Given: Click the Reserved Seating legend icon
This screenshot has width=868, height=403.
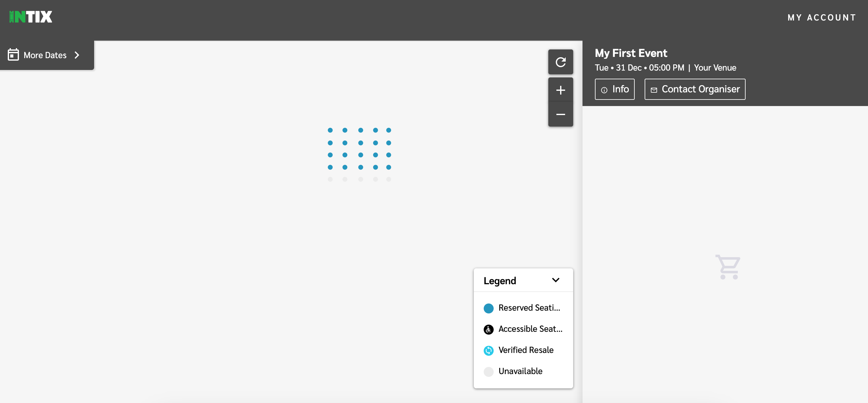Looking at the screenshot, I should (488, 308).
